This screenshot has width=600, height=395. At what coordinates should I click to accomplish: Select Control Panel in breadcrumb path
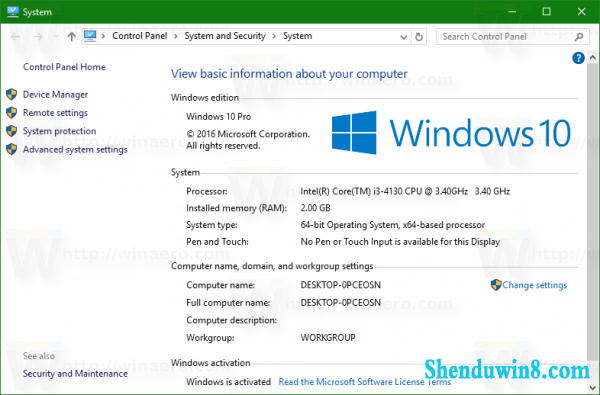coord(140,36)
